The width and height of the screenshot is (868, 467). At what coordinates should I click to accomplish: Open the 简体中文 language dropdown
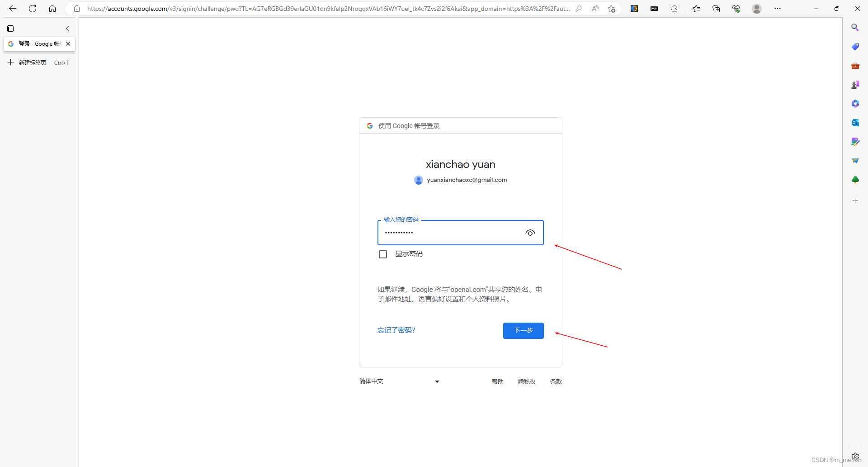(x=399, y=381)
